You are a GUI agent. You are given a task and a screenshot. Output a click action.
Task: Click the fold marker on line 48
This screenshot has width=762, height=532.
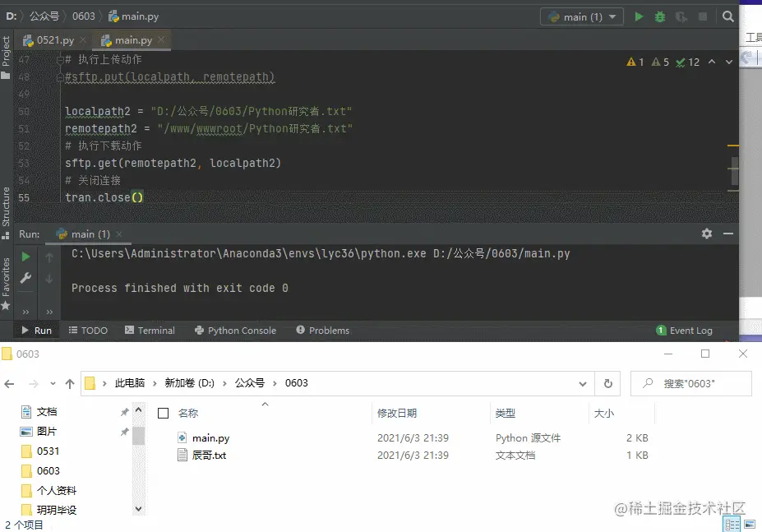[60, 76]
